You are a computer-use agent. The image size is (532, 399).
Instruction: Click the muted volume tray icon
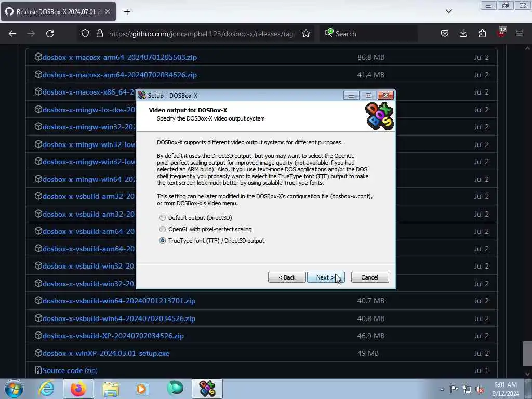(x=480, y=390)
